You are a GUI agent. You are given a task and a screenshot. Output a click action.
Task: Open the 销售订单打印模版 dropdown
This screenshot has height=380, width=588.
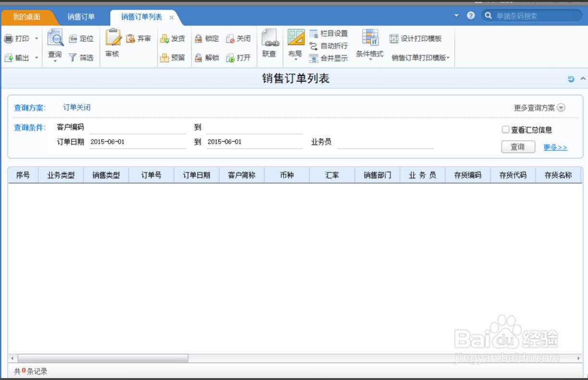click(x=421, y=58)
